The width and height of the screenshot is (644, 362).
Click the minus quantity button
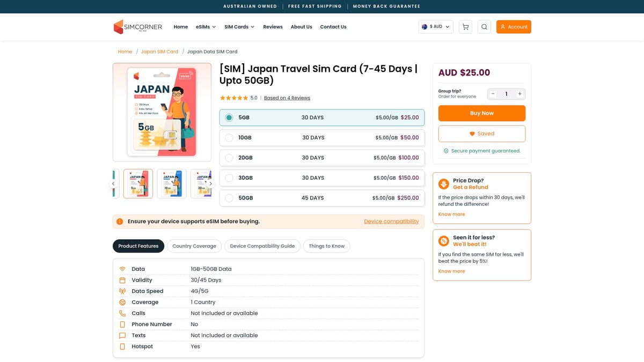[x=493, y=94]
